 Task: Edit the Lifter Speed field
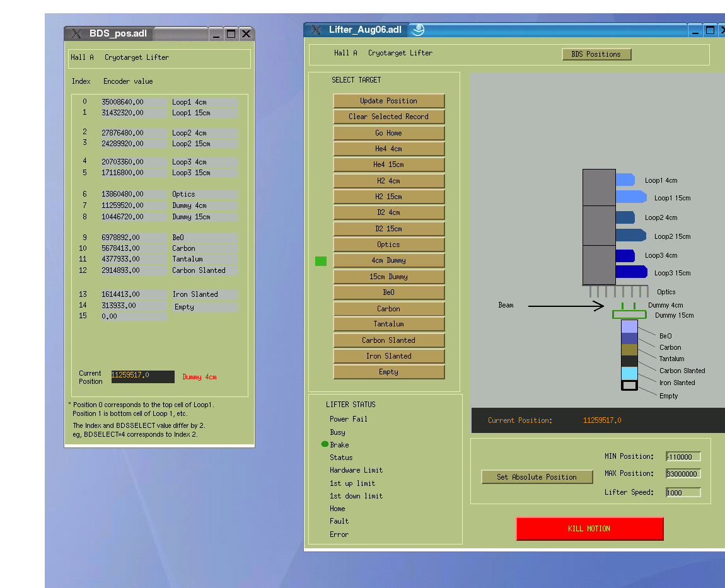tap(683, 493)
